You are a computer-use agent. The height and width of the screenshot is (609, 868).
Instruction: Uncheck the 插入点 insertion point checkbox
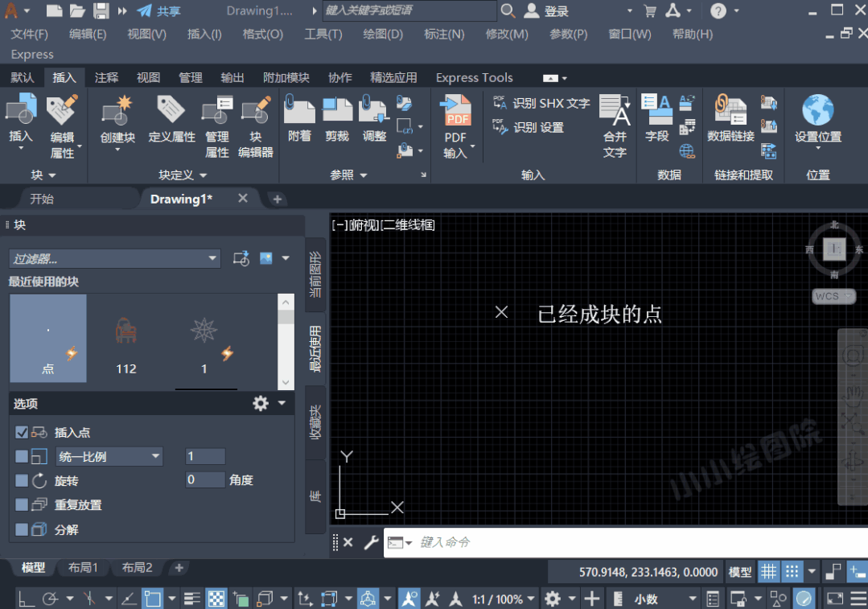[x=22, y=432]
